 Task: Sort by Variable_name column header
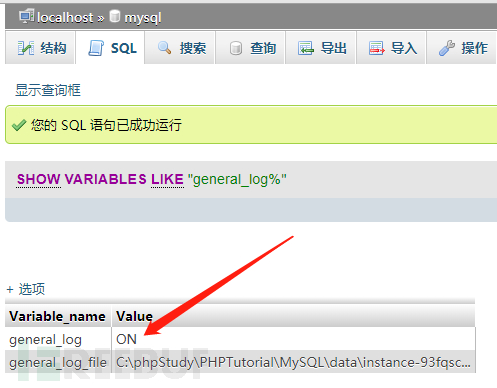coord(57,316)
